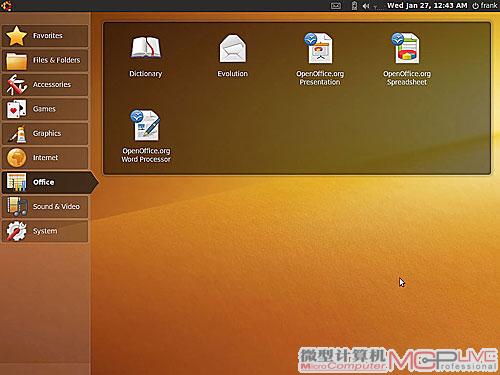500x375 pixels.
Task: Click the Office category icon
Action: tap(17, 182)
